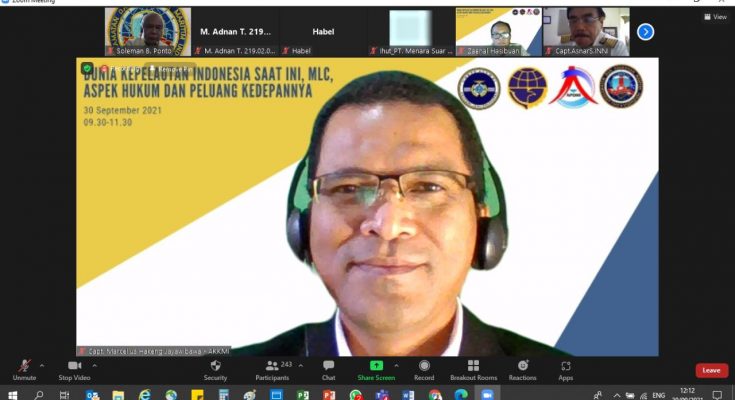Open WhatsApp from the taskbar

(356, 395)
